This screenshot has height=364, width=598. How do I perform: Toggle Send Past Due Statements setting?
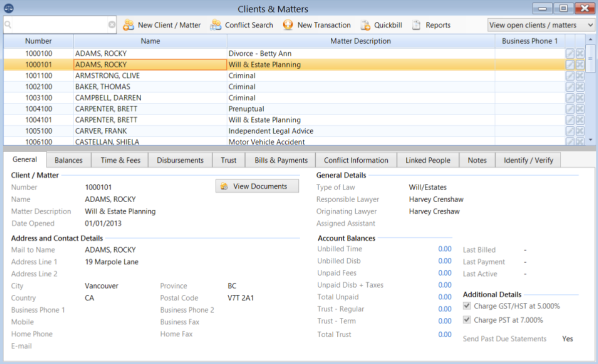567,338
